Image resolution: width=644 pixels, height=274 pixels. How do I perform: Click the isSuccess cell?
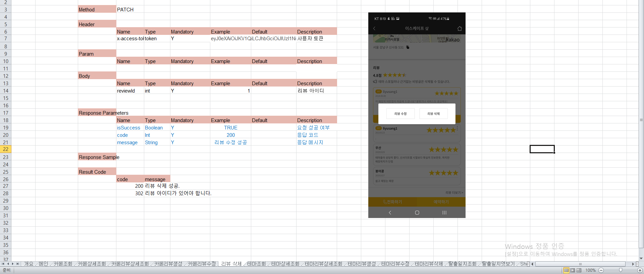coord(130,127)
